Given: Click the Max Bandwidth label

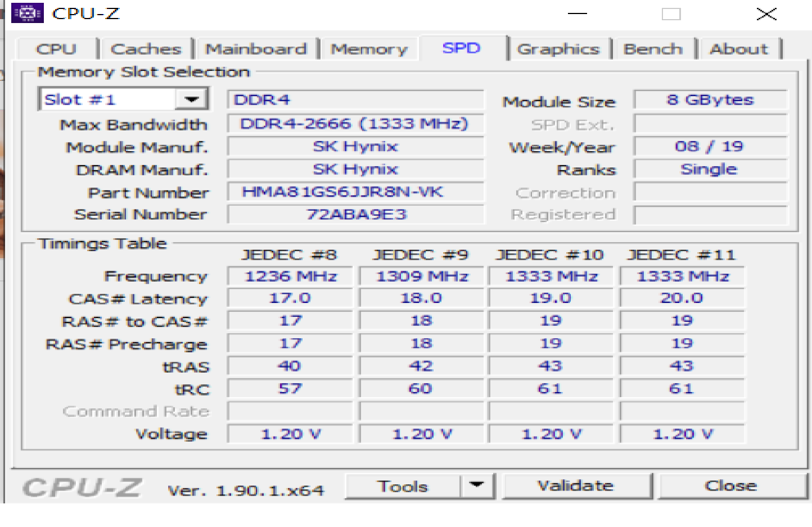Looking at the screenshot, I should (x=134, y=124).
